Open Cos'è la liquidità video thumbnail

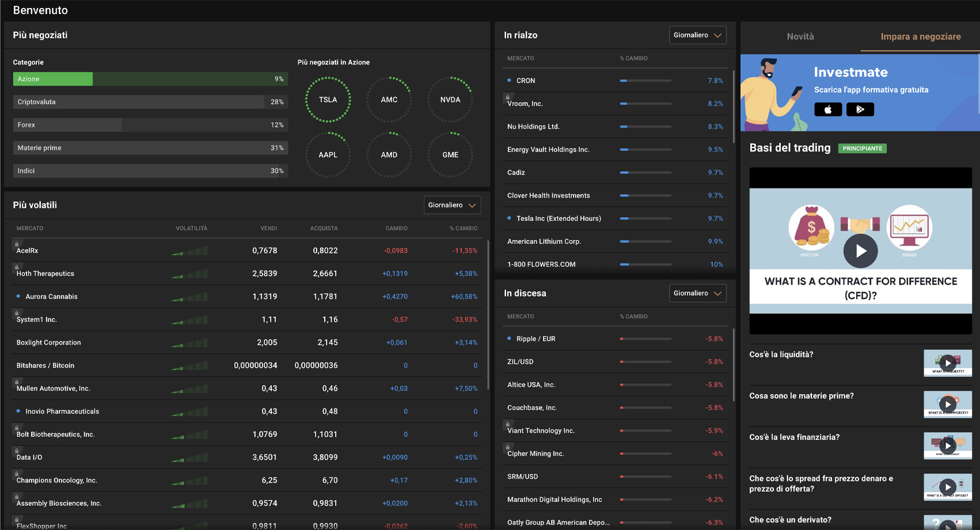947,363
